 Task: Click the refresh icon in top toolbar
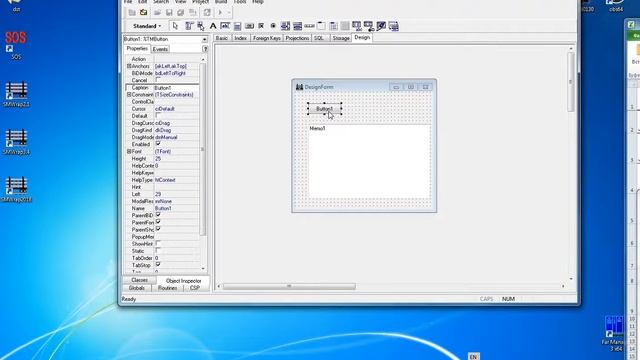click(x=207, y=13)
